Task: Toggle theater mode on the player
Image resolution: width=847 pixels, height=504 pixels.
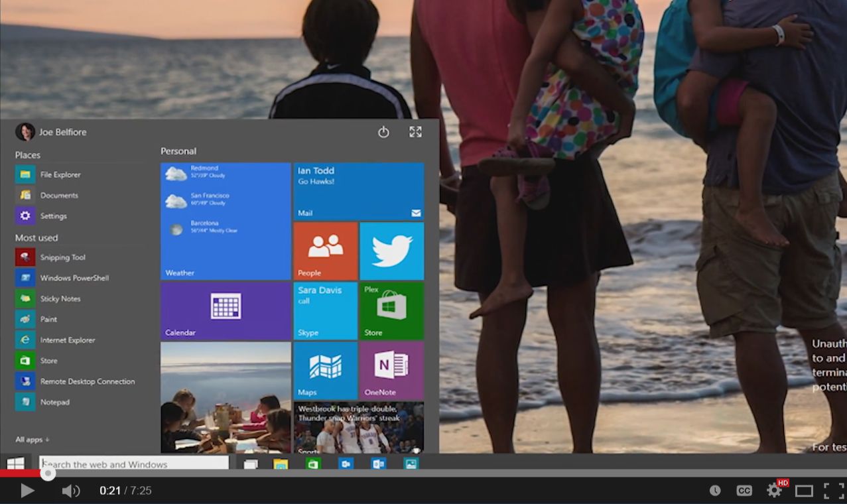Action: click(x=803, y=490)
